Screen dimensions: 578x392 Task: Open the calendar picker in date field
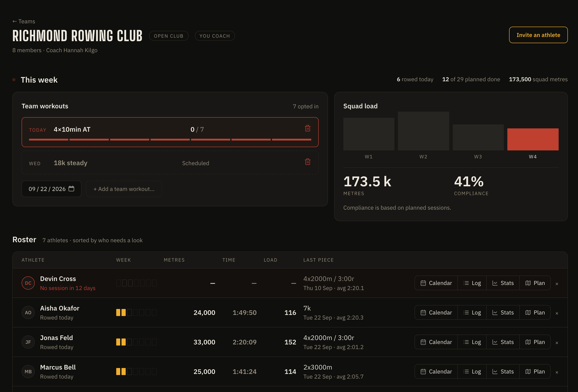(71, 189)
